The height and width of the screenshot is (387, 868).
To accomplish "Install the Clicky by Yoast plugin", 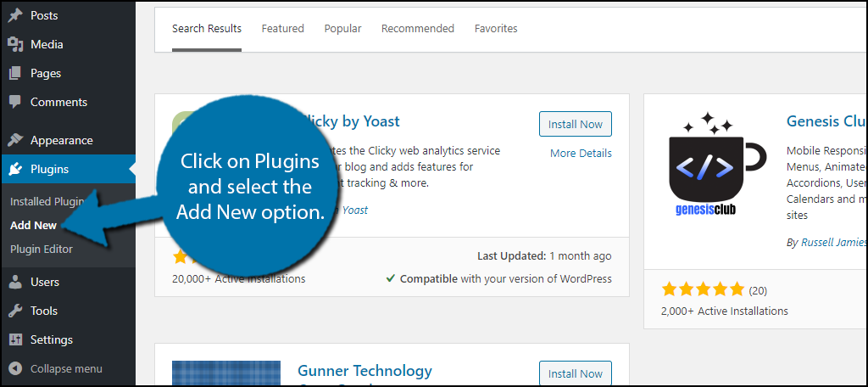I will click(x=576, y=124).
